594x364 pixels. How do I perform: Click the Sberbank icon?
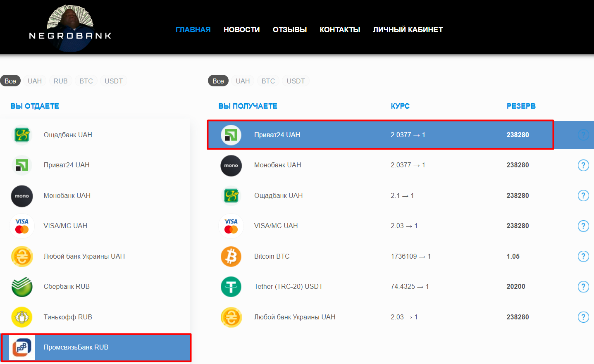pos(22,287)
